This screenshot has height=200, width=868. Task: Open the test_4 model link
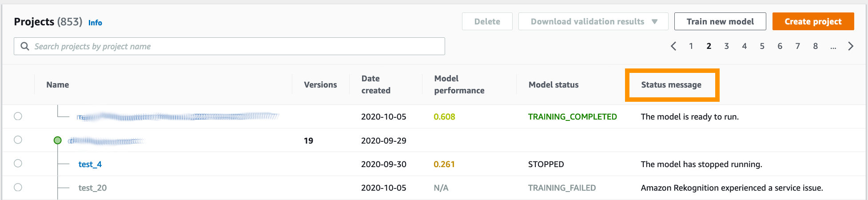point(90,164)
